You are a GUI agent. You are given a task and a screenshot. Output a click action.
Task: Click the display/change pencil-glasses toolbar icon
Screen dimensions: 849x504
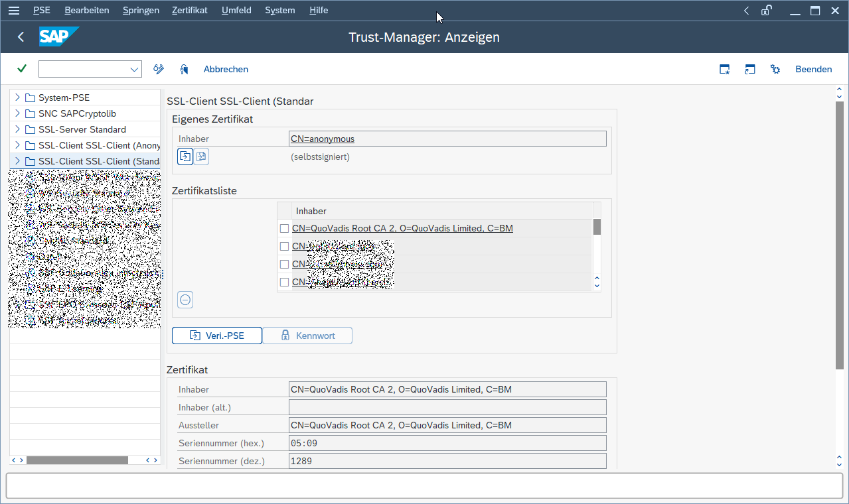(159, 69)
